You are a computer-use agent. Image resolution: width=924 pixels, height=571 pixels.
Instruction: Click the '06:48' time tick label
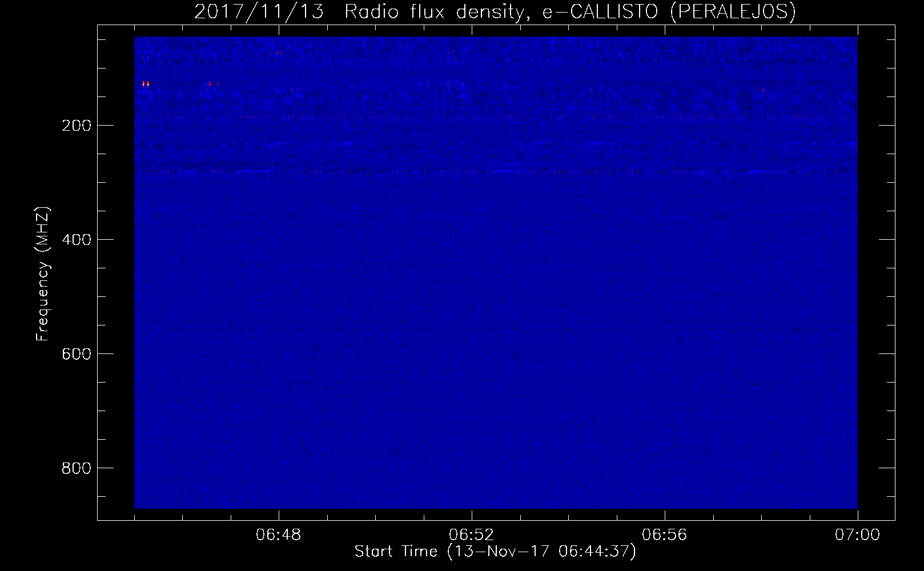(x=279, y=535)
